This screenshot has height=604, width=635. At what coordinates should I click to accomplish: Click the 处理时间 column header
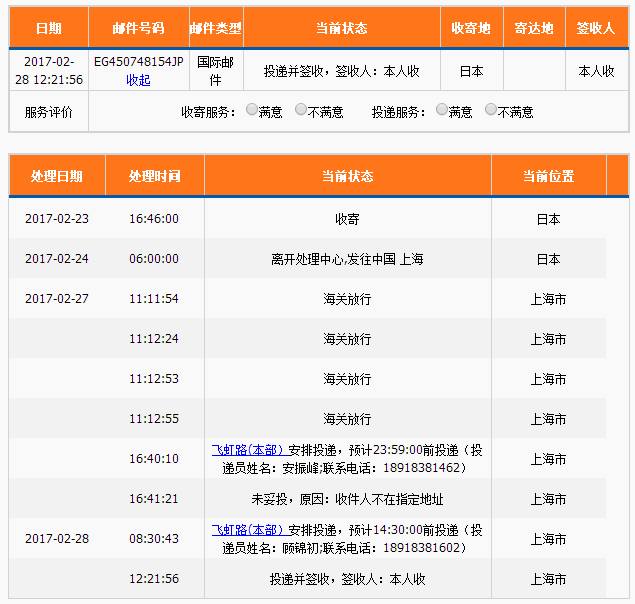(x=154, y=176)
